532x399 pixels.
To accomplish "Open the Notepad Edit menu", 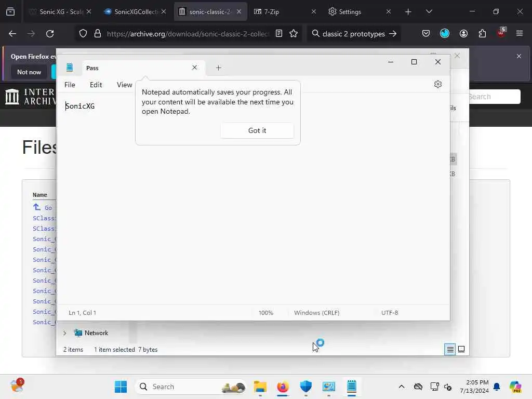I will click(x=96, y=85).
